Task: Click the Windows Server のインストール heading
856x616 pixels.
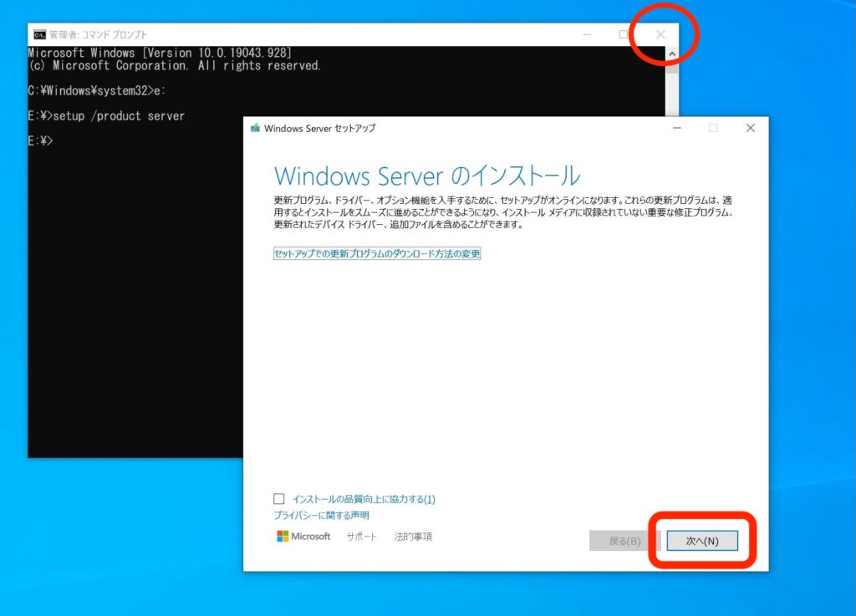Action: coord(426,176)
